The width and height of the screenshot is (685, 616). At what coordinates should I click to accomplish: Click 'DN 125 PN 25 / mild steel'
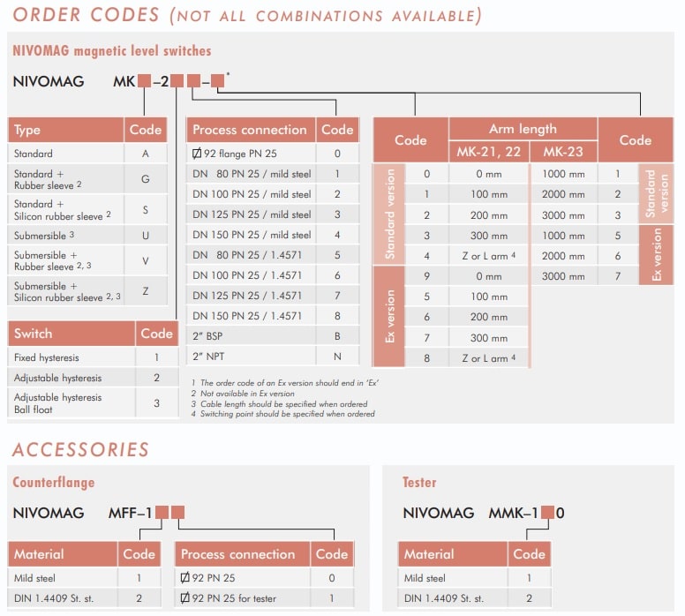(x=252, y=214)
